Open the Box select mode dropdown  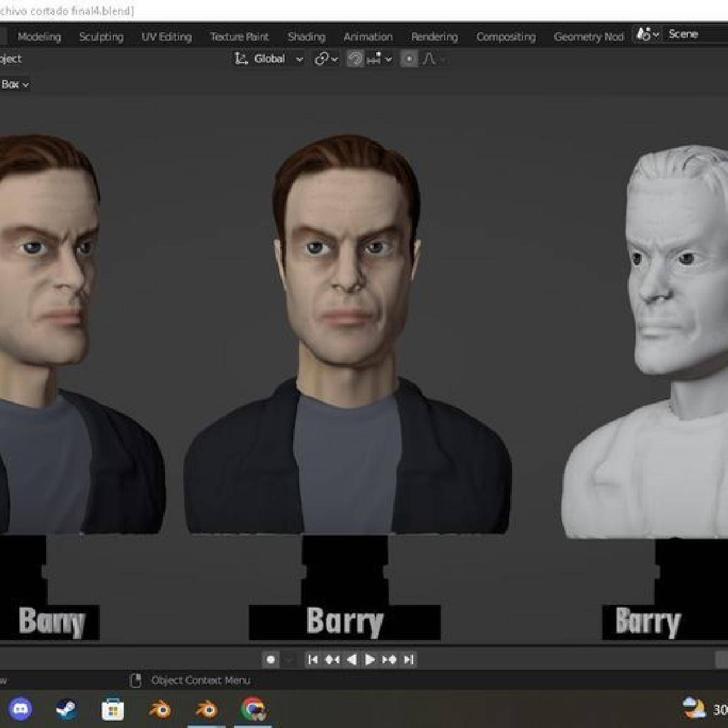[15, 84]
